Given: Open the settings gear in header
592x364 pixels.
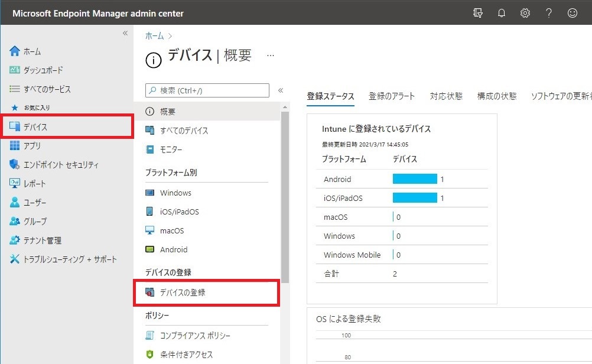Looking at the screenshot, I should 525,13.
